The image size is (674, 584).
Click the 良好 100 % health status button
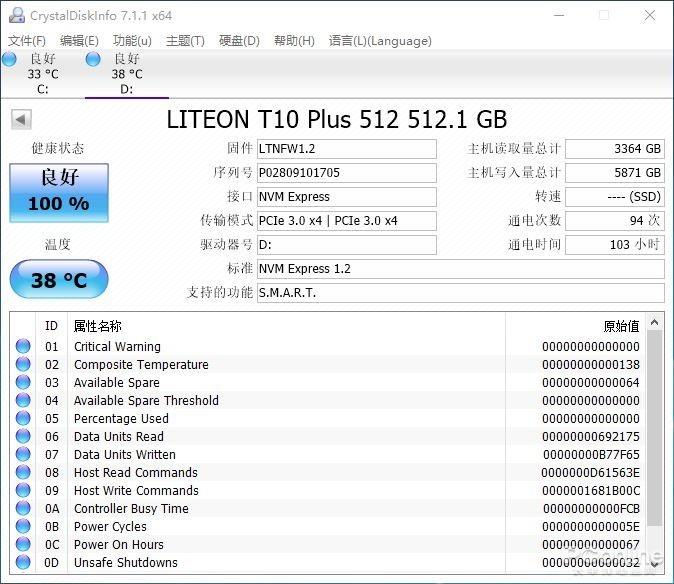click(x=59, y=193)
